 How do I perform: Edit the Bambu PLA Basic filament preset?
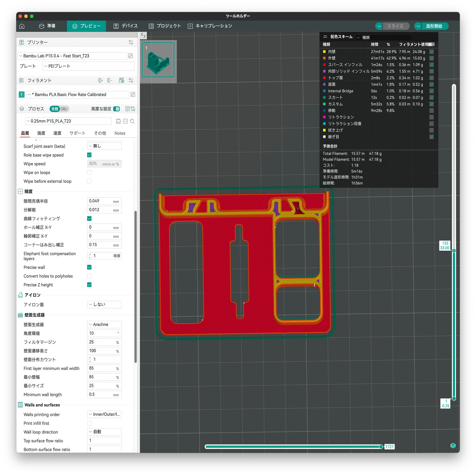click(133, 94)
